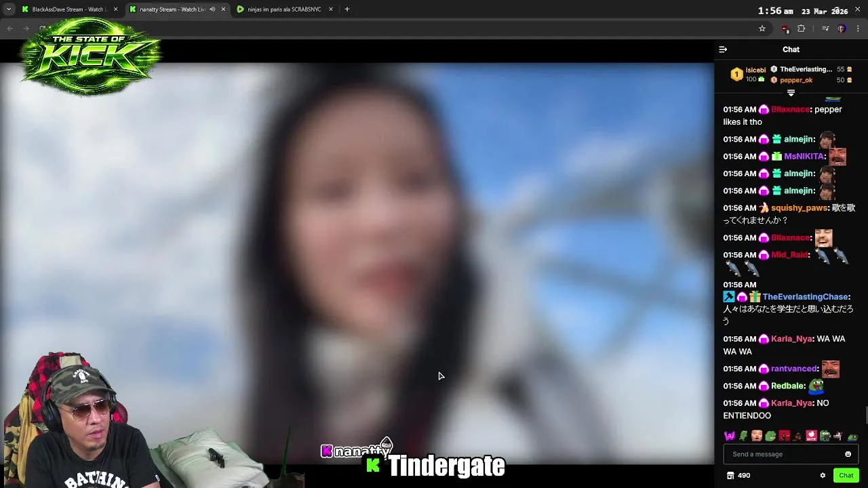The image size is (868, 488).
Task: Open the browser profile avatar
Action: click(842, 28)
